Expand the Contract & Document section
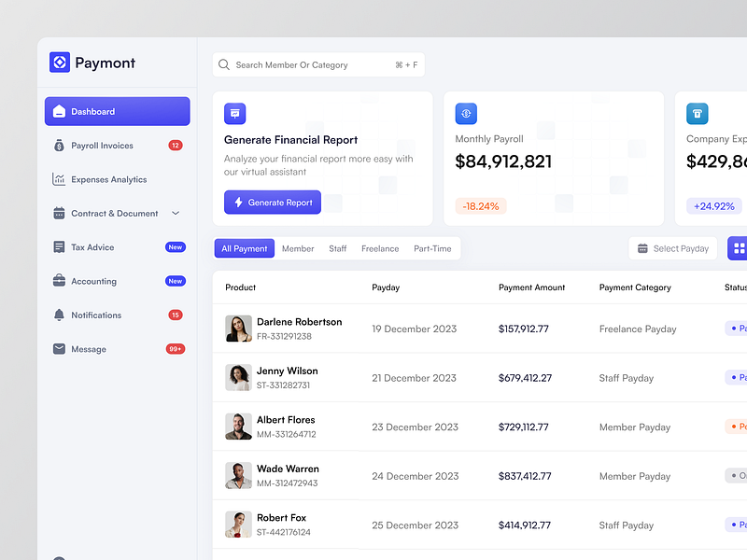The height and width of the screenshot is (560, 747). click(174, 213)
